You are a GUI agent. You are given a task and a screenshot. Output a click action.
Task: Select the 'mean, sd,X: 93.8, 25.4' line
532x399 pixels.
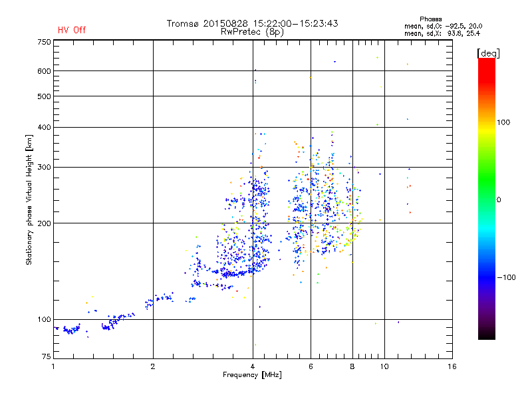click(x=442, y=33)
